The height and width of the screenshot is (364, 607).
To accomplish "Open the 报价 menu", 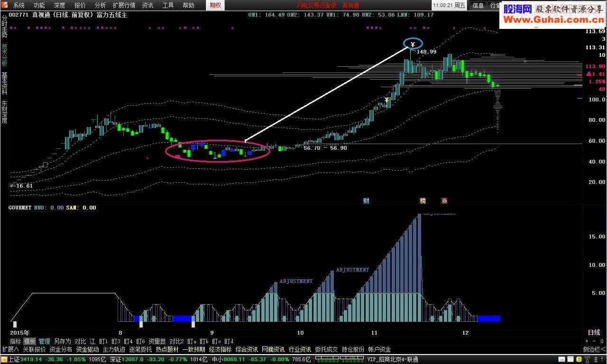I will point(80,5).
